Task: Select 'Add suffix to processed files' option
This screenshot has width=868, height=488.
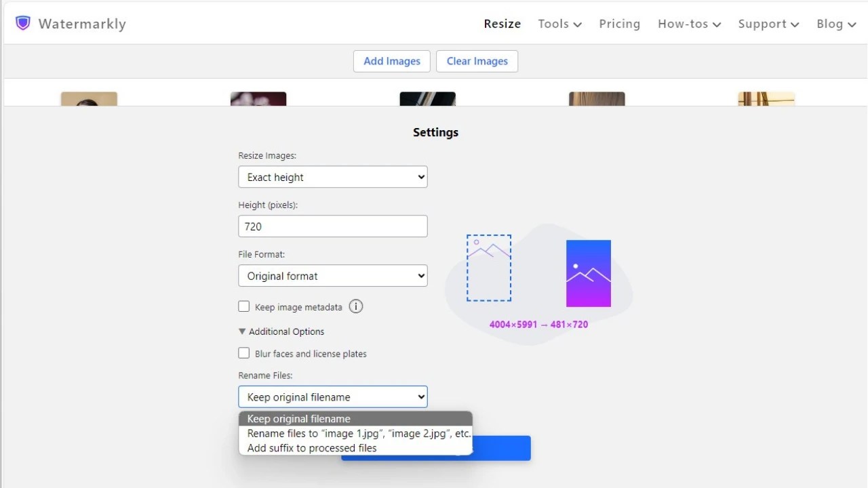Action: point(312,447)
